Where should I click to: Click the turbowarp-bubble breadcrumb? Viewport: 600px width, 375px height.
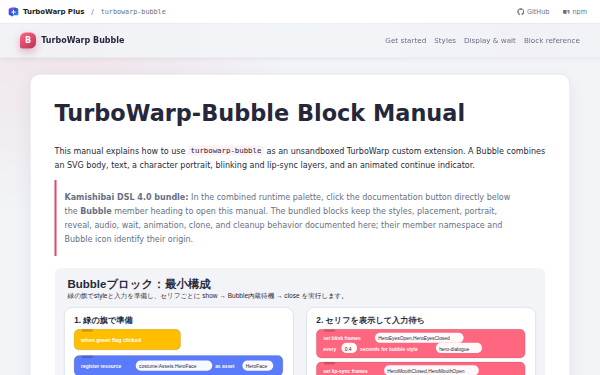coord(133,12)
